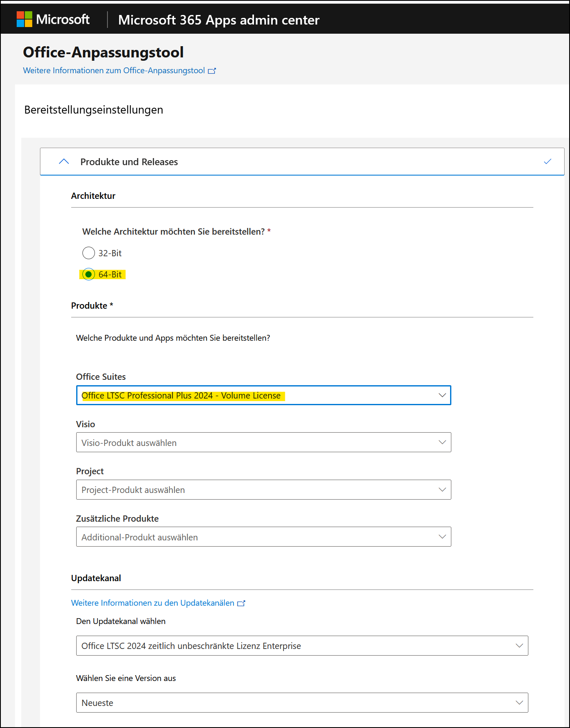570x728 pixels.
Task: Click external-link icon next to Updatekanälen link
Action: [x=241, y=603]
